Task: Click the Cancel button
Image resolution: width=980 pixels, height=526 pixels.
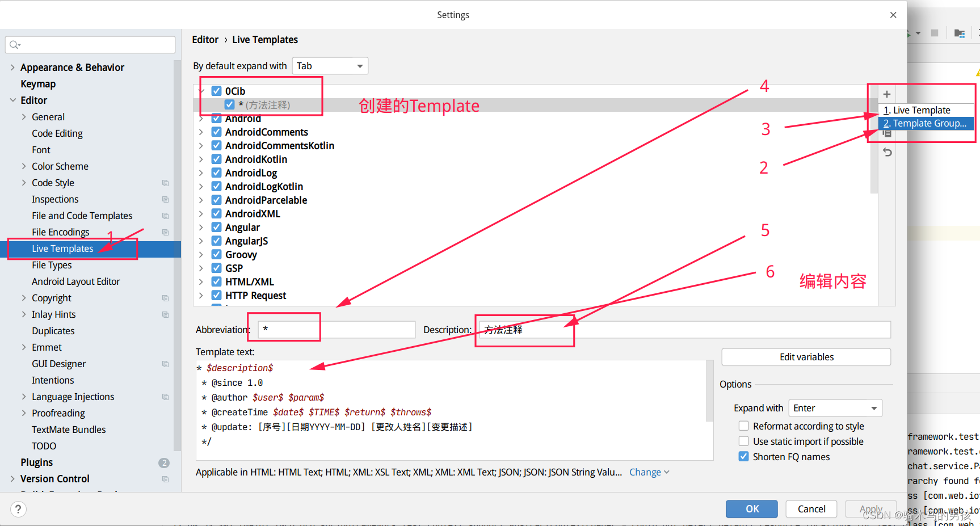Action: [x=811, y=509]
